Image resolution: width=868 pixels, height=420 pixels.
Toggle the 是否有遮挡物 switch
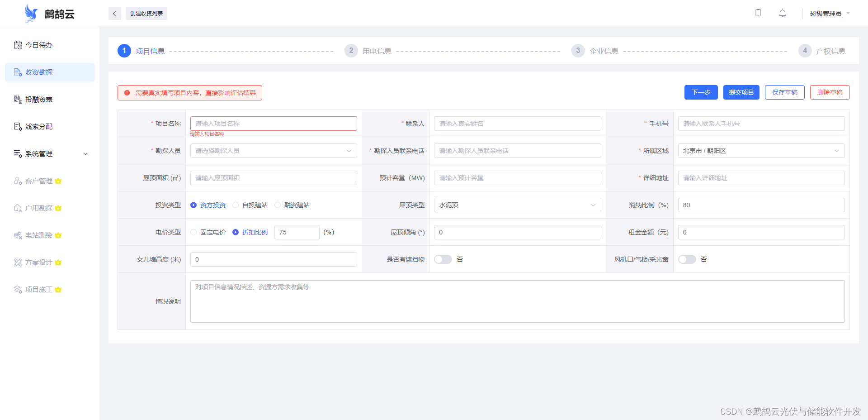coord(443,259)
